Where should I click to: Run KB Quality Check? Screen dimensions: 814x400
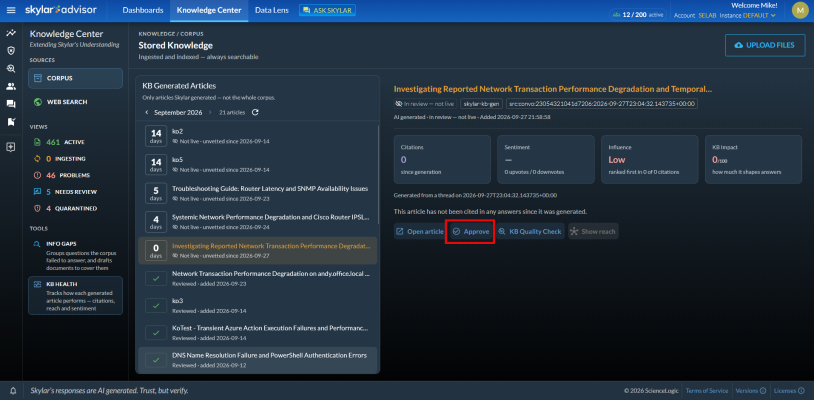coord(530,231)
